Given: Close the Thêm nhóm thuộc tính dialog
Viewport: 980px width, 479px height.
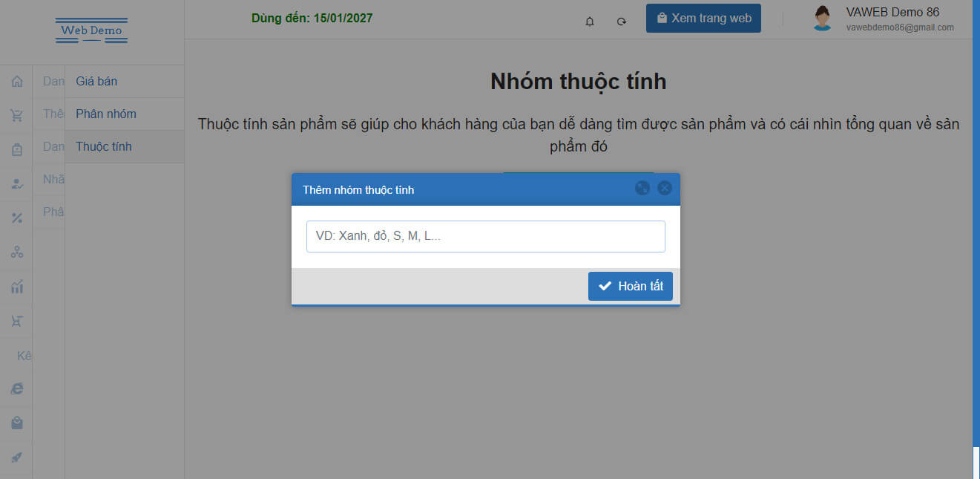Looking at the screenshot, I should pos(665,189).
